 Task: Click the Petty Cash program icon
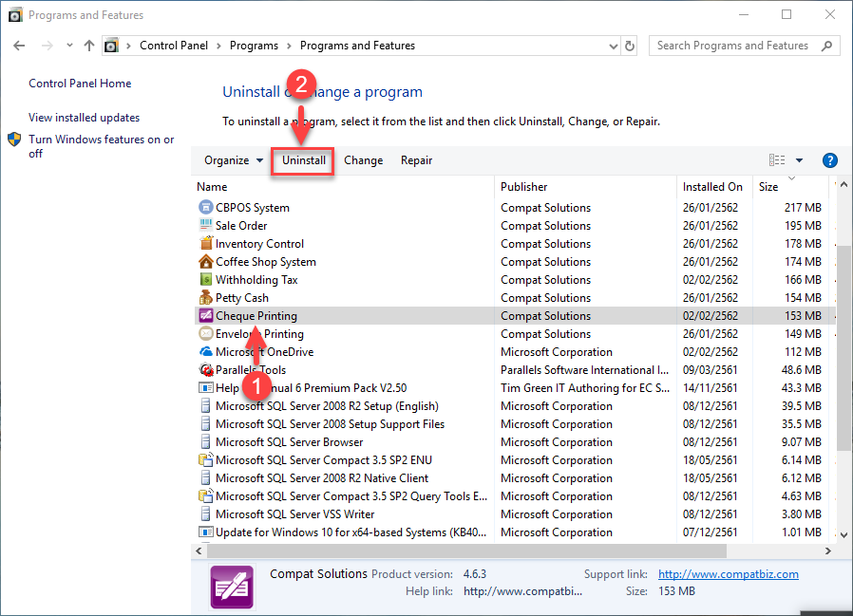[x=205, y=297]
